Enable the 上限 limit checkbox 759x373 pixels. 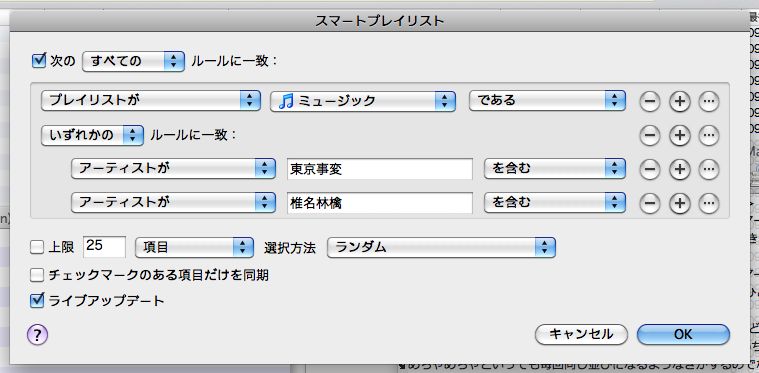(x=37, y=247)
